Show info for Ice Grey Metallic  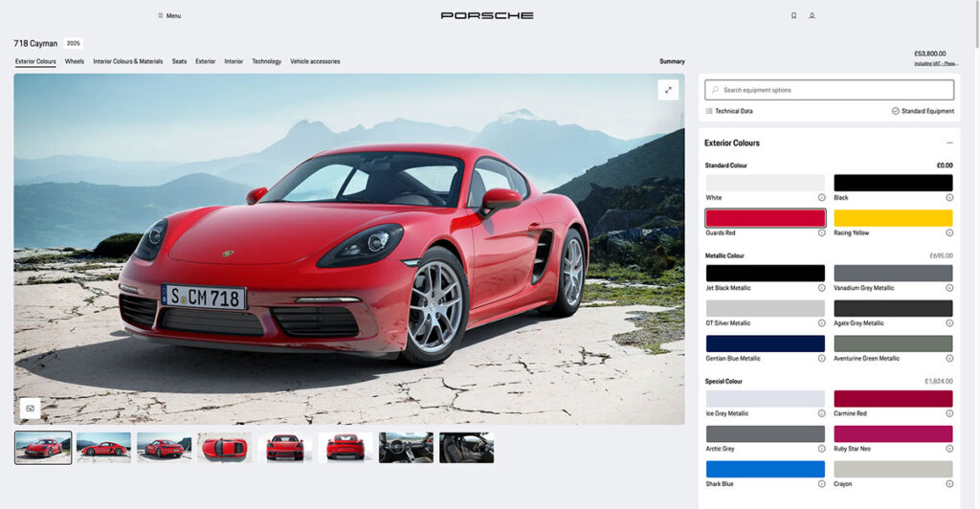822,413
